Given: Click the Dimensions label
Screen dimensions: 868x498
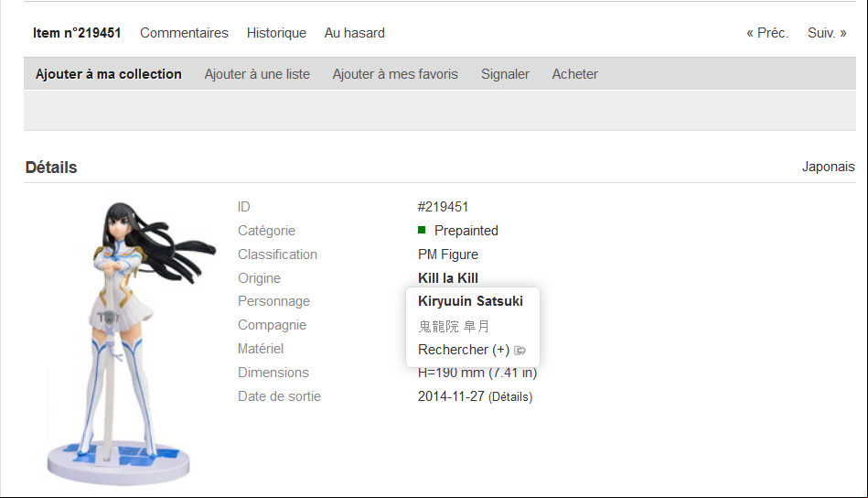Looking at the screenshot, I should (x=273, y=373).
